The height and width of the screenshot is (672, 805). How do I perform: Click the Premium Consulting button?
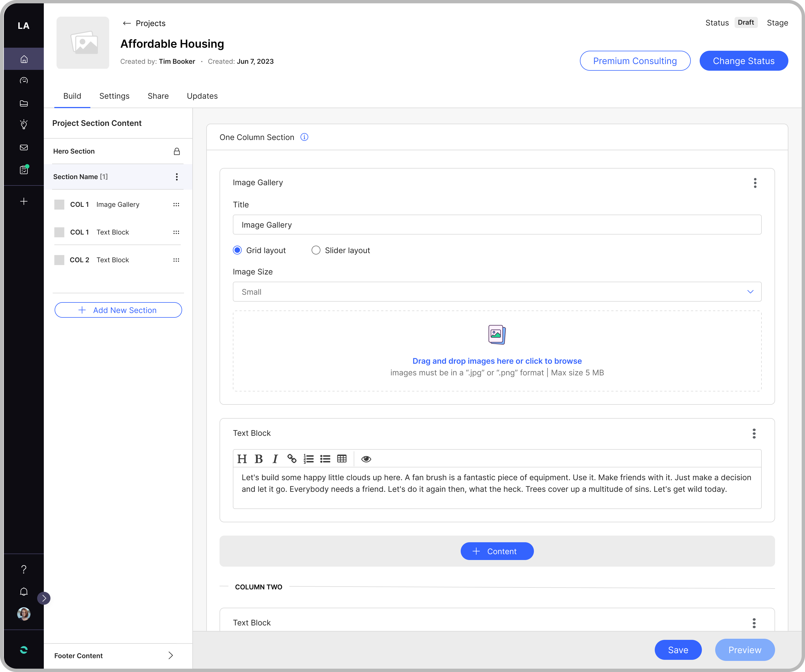coord(635,61)
